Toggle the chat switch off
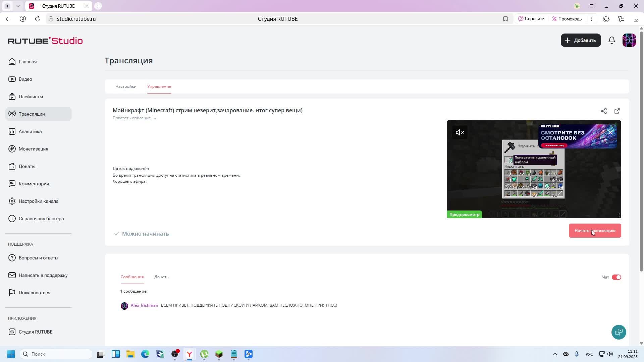This screenshot has width=644, height=362. [x=616, y=277]
